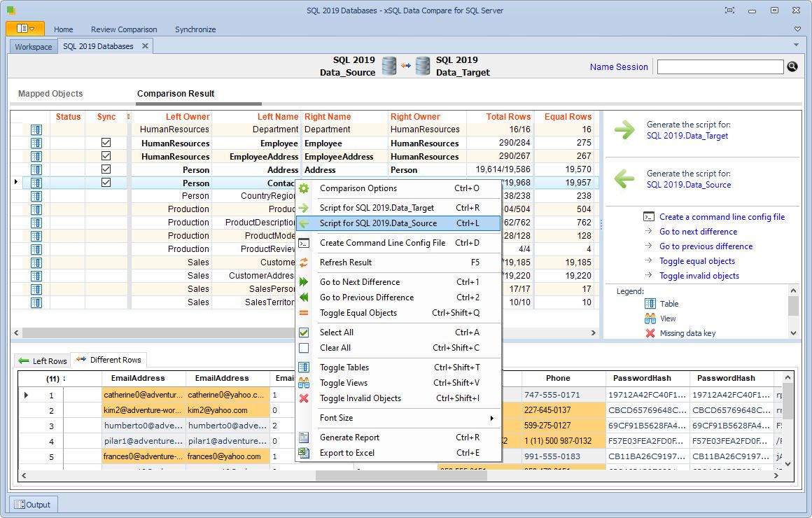The height and width of the screenshot is (518, 812).
Task: Click the Legend panel vertical scrollbar thumb
Action: [x=793, y=305]
